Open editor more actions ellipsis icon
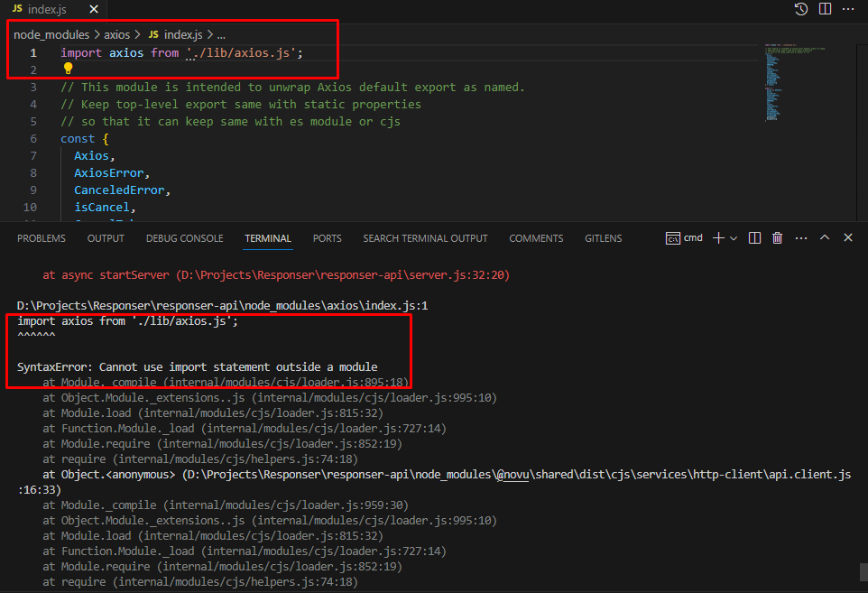Image resolution: width=868 pixels, height=593 pixels. click(846, 9)
